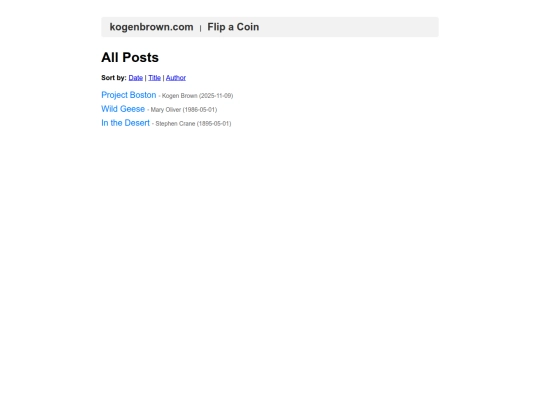Image resolution: width=540 pixels, height=405 pixels.
Task: Click the All Posts heading
Action: coord(130,58)
